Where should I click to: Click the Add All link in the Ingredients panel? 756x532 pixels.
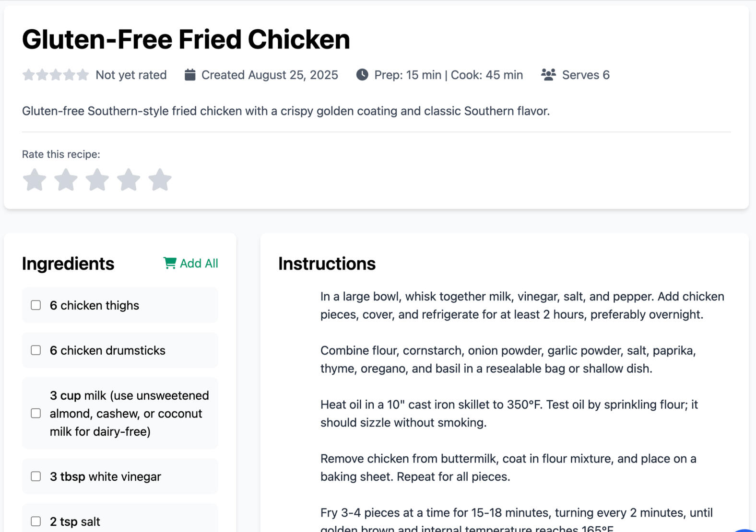(199, 263)
